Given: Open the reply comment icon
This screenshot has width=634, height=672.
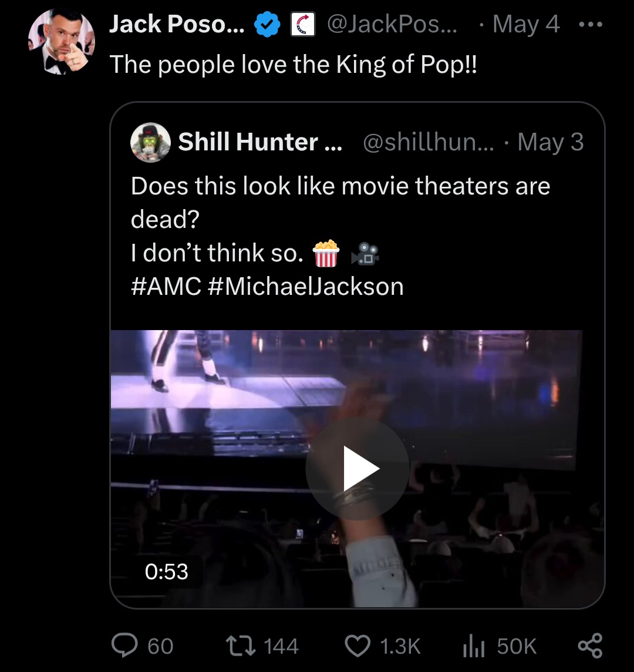Looking at the screenshot, I should click(124, 646).
